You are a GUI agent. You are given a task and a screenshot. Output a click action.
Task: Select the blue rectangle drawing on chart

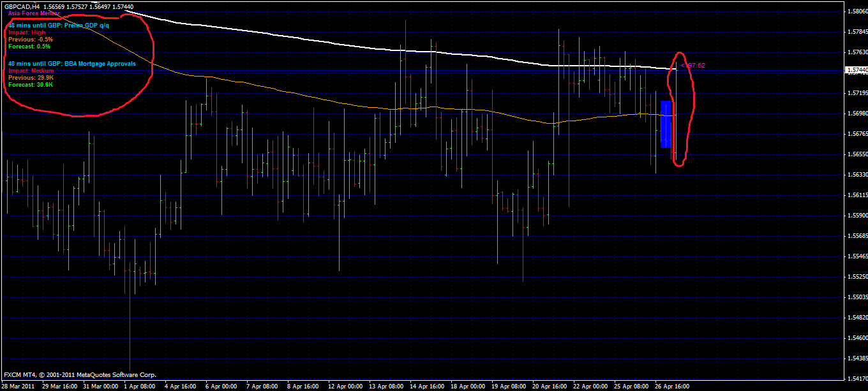pyautogui.click(x=666, y=124)
